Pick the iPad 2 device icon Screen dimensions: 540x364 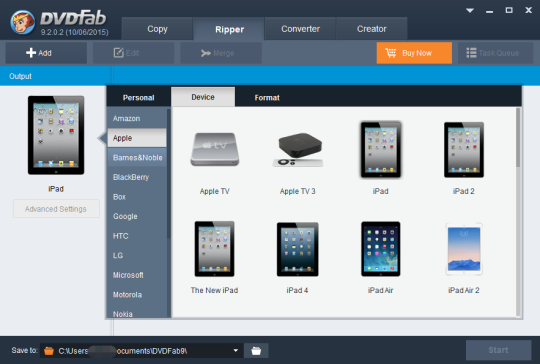click(464, 149)
